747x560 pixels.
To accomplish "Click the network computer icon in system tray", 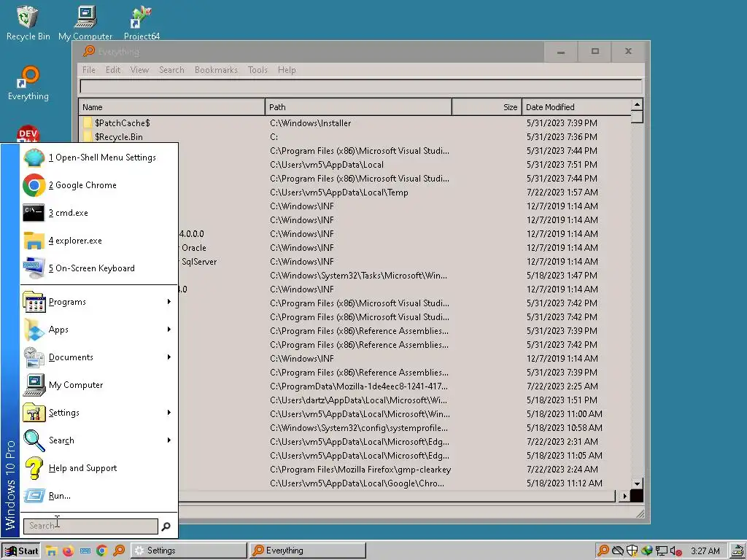I will [661, 551].
